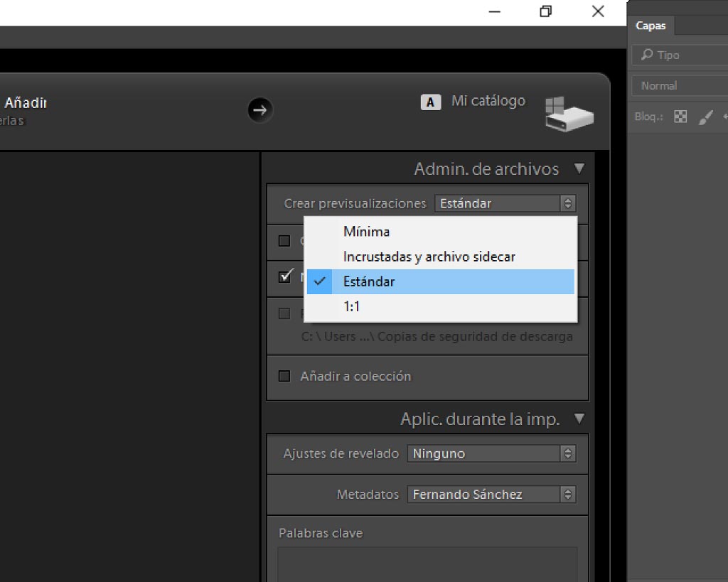This screenshot has height=582, width=728.
Task: Open the Tipo layer filter dropdown
Action: [680, 55]
